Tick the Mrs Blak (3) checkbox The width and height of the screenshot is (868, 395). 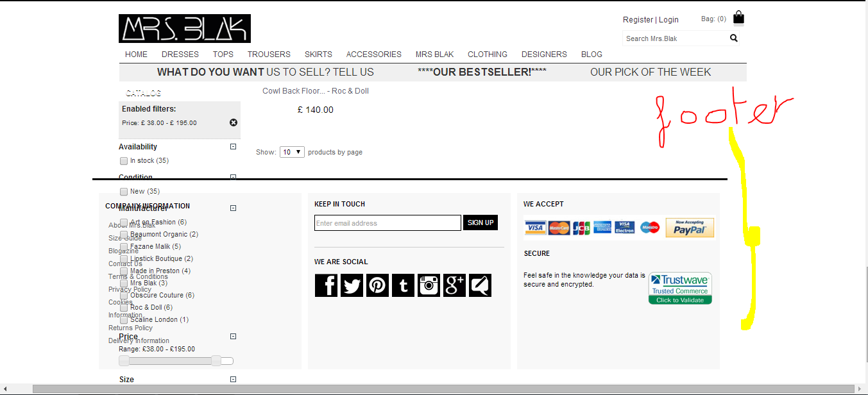124,283
